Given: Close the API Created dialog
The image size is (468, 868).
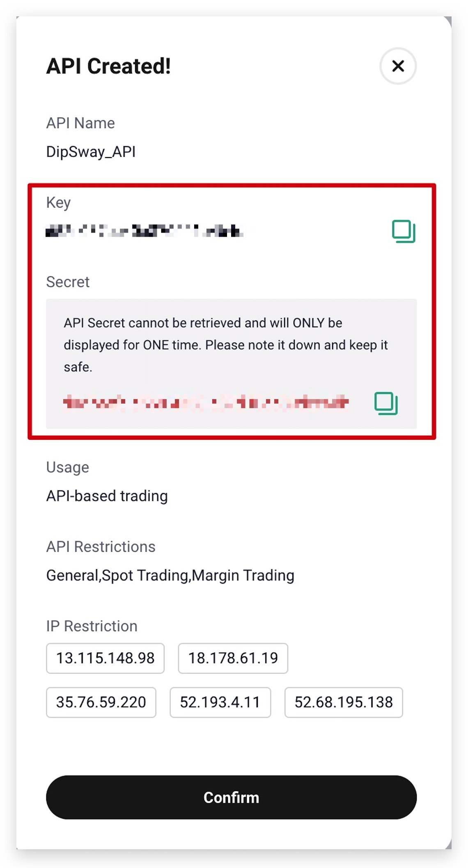Looking at the screenshot, I should pos(398,66).
